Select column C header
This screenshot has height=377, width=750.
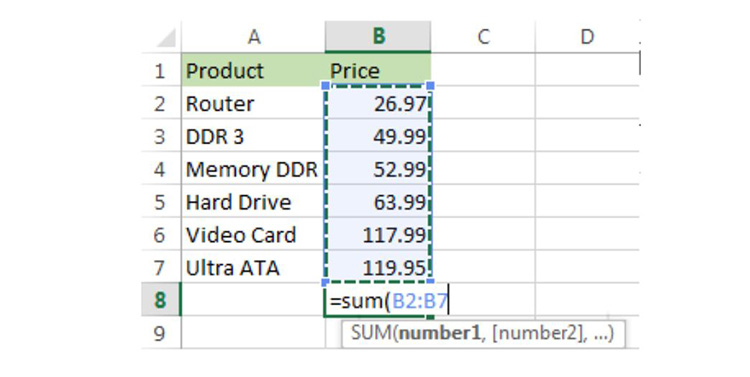coord(483,36)
